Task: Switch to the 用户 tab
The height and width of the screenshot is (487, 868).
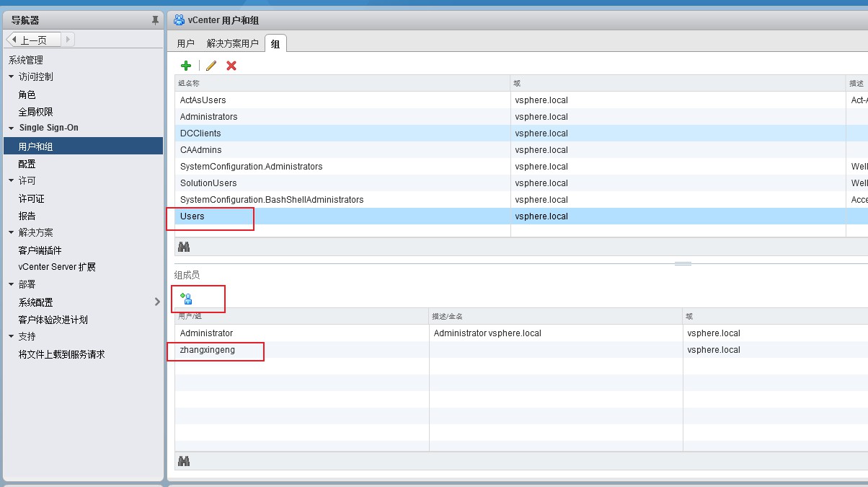Action: coord(186,43)
